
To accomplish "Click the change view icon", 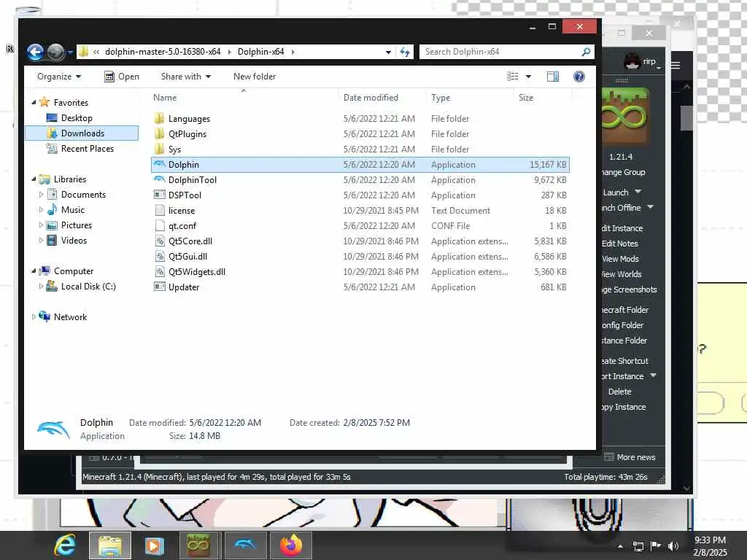I will (513, 77).
